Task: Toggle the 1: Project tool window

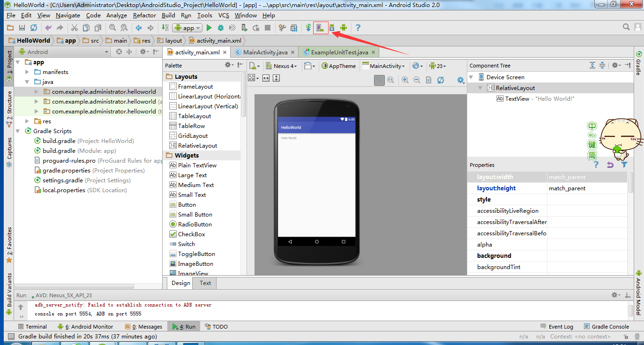Action: click(9, 66)
